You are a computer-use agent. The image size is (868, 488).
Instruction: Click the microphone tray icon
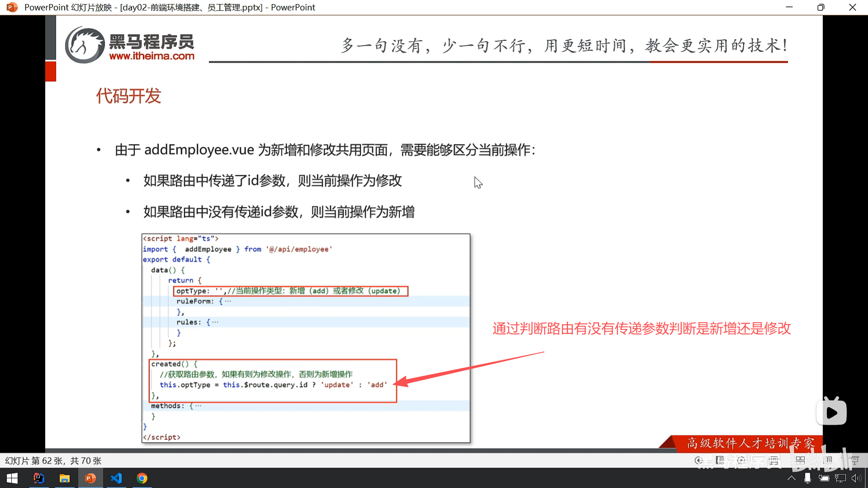click(x=807, y=478)
